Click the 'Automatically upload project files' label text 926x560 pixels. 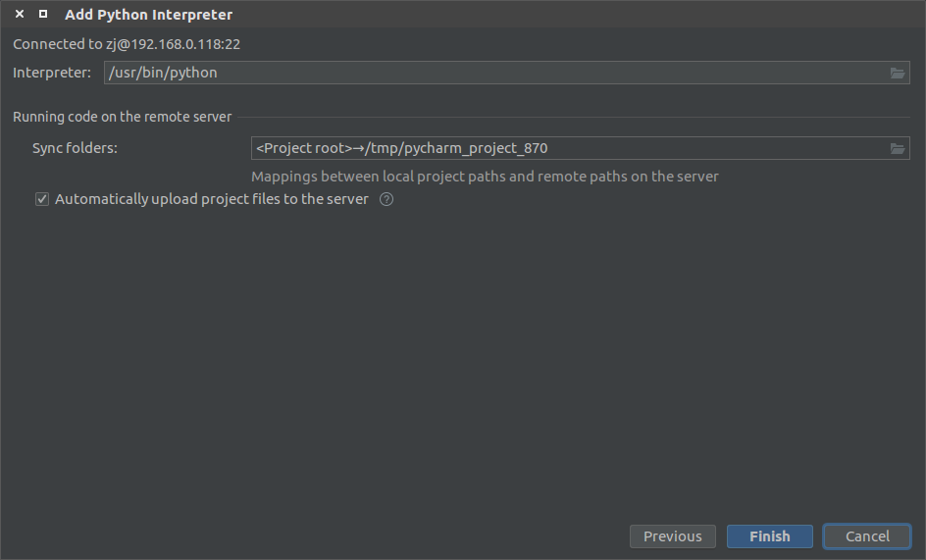[212, 199]
